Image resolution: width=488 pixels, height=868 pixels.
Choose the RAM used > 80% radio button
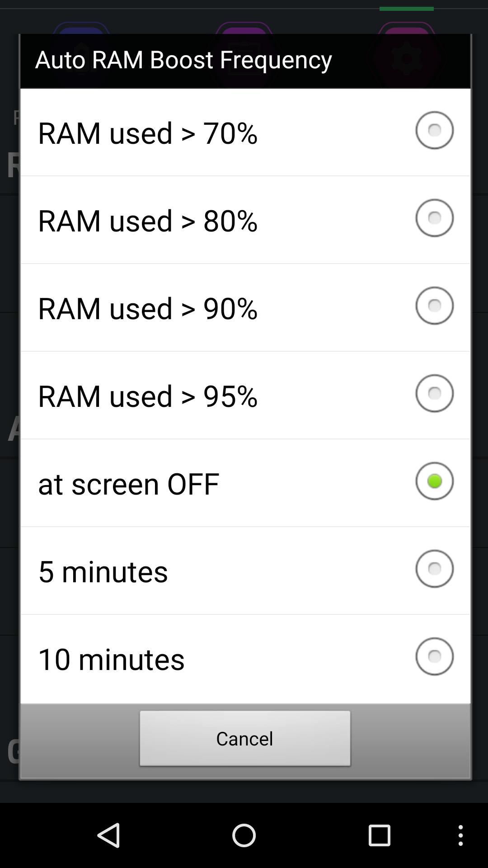pos(434,218)
